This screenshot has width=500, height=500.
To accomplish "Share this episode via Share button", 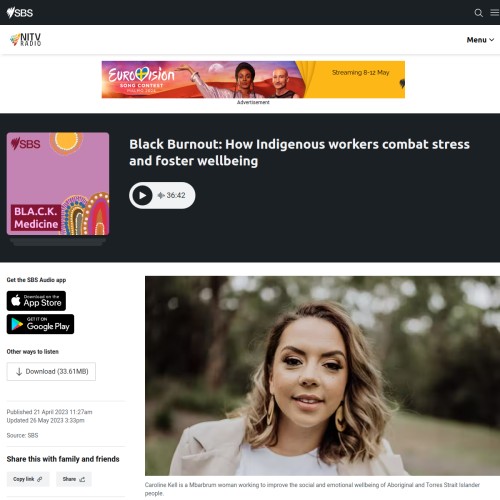I will click(74, 479).
